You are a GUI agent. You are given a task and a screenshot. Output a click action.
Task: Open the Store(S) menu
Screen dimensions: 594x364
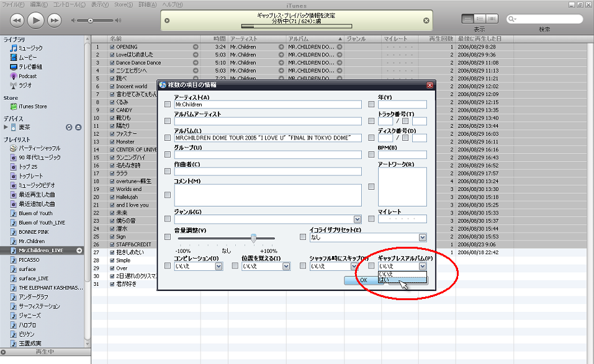124,4
